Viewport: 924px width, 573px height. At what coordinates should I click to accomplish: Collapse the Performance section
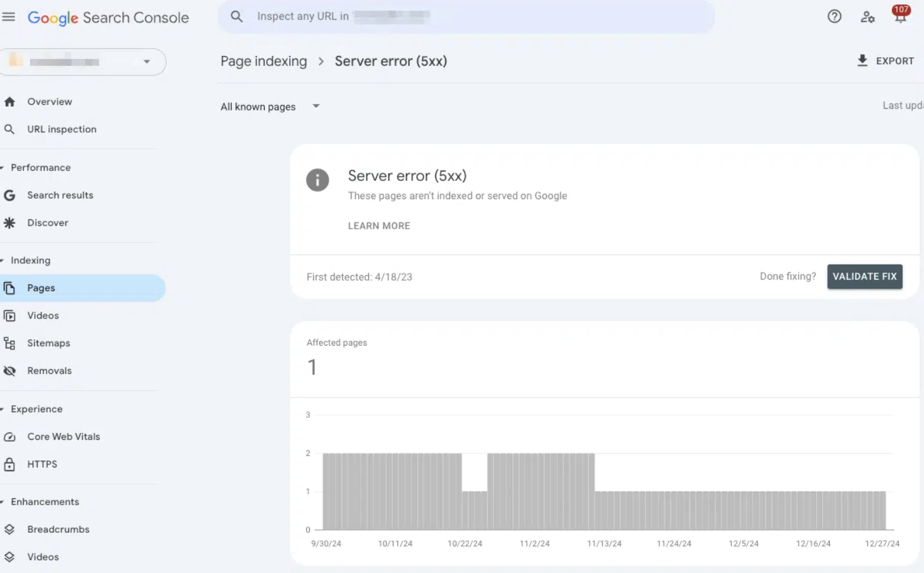tap(3, 168)
